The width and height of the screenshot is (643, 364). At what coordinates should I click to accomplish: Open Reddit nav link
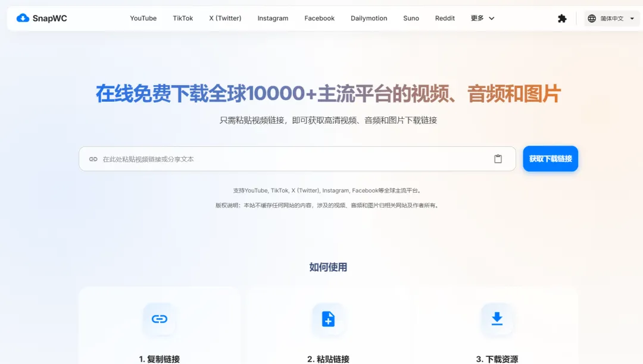coord(445,18)
